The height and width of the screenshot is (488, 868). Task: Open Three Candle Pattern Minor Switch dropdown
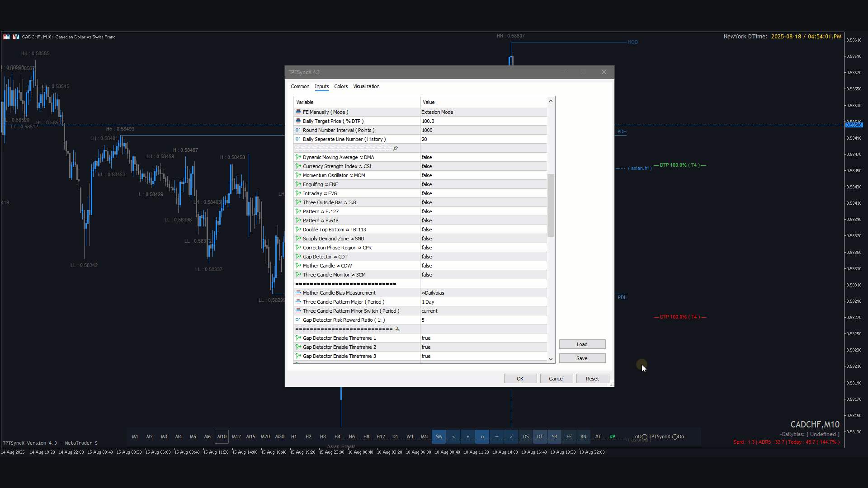pos(483,311)
